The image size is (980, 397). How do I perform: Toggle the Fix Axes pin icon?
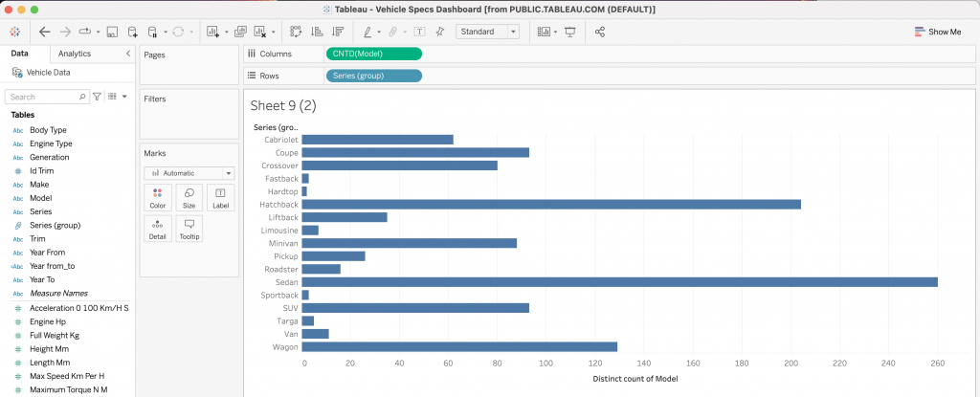pos(439,32)
